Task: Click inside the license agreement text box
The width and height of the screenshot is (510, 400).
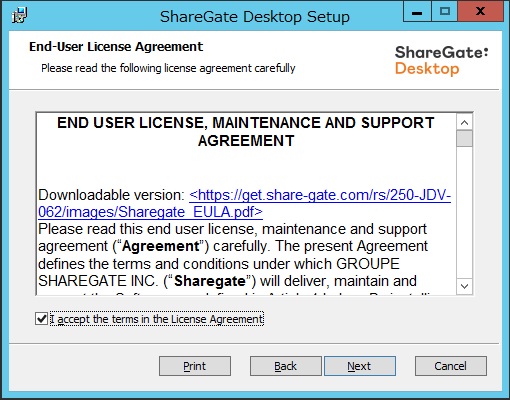Action: [x=246, y=204]
